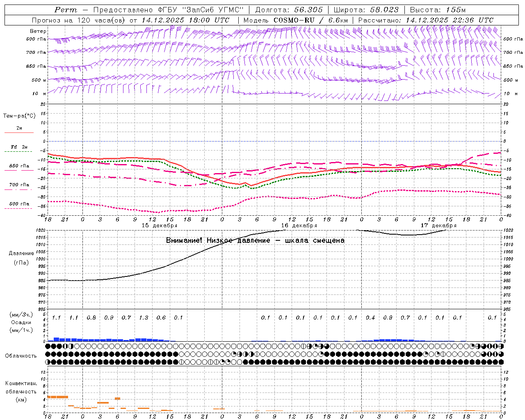Screen dimensions: 525x420
Task: Click the 'Давление' pressure section label
Action: point(21,253)
